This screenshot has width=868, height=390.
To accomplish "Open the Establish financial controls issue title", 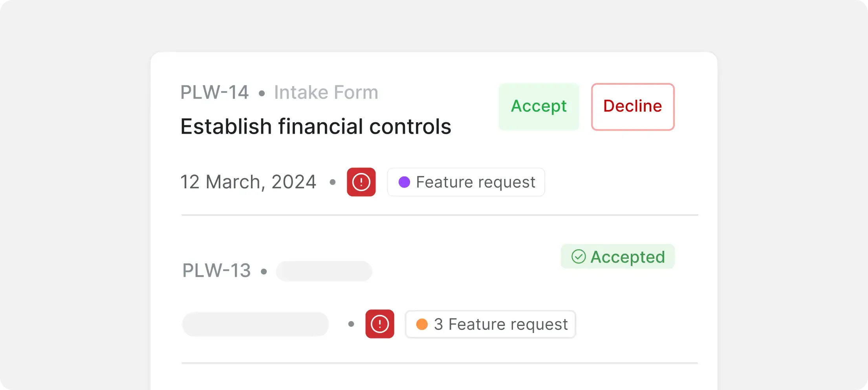I will (316, 127).
